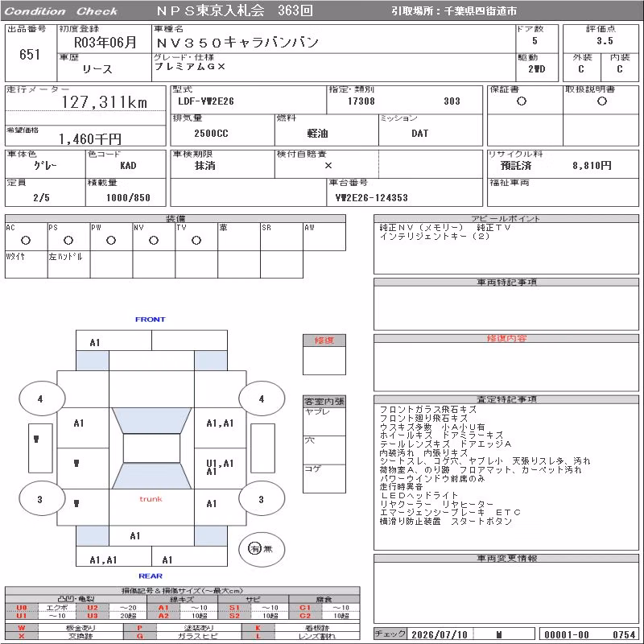Click the 客室内張 header box
This screenshot has height=644, width=644.
tap(324, 401)
